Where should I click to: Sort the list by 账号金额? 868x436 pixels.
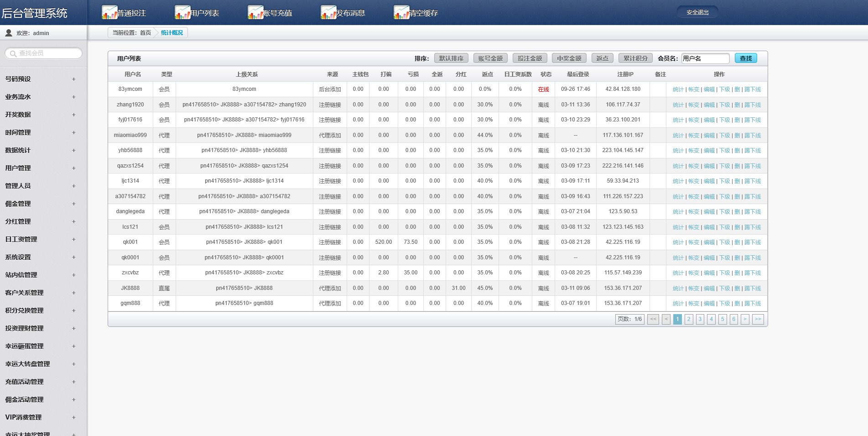(490, 58)
